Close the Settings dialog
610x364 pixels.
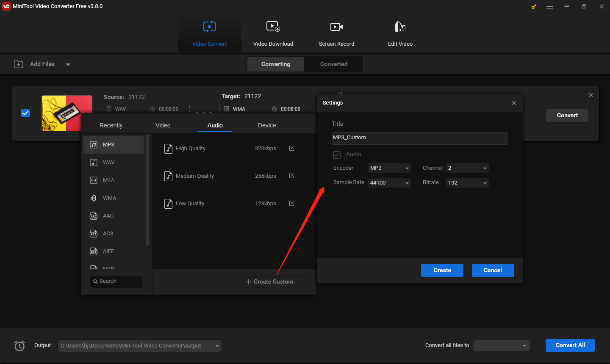point(514,103)
